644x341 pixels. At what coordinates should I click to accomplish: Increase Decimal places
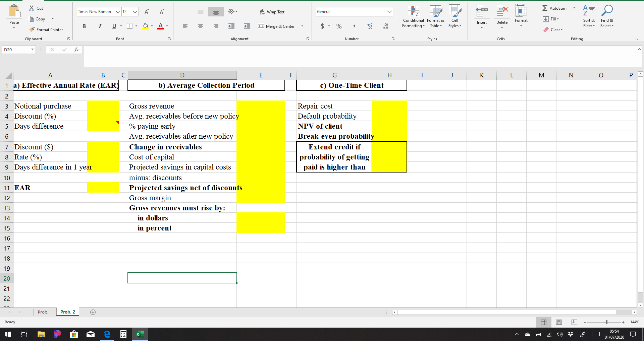(x=370, y=26)
